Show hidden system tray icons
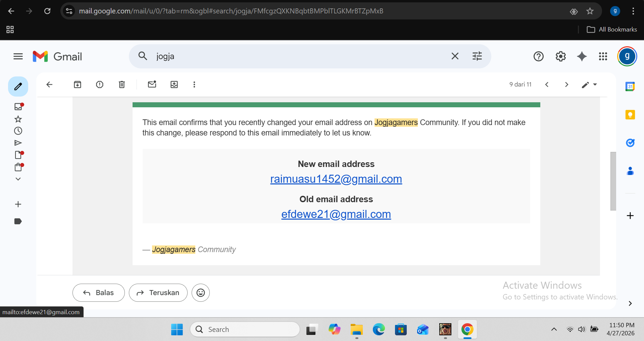 click(x=554, y=329)
